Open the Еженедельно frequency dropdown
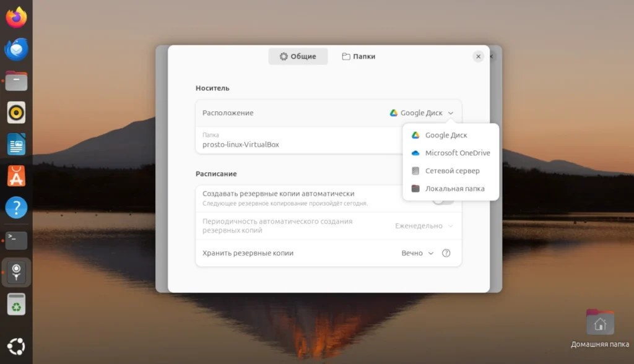 (x=423, y=226)
